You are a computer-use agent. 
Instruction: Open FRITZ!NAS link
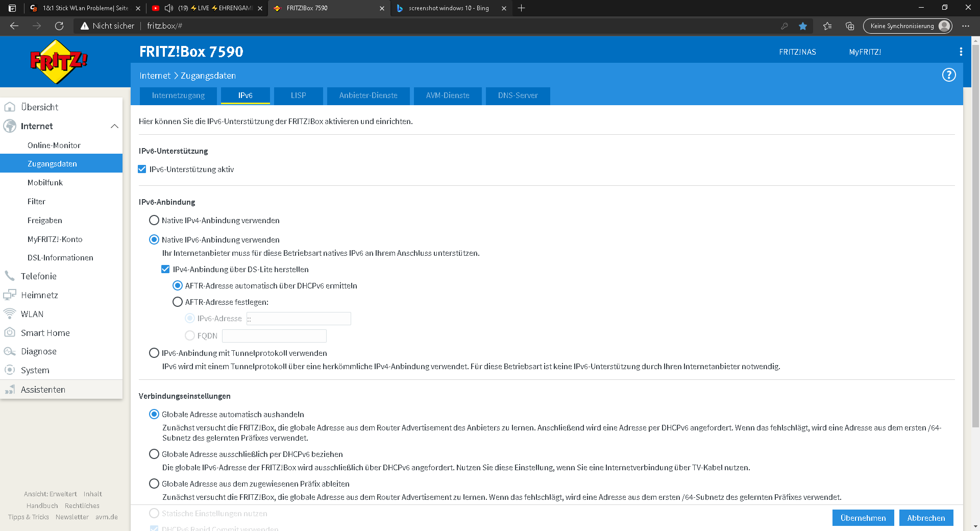[x=797, y=52]
